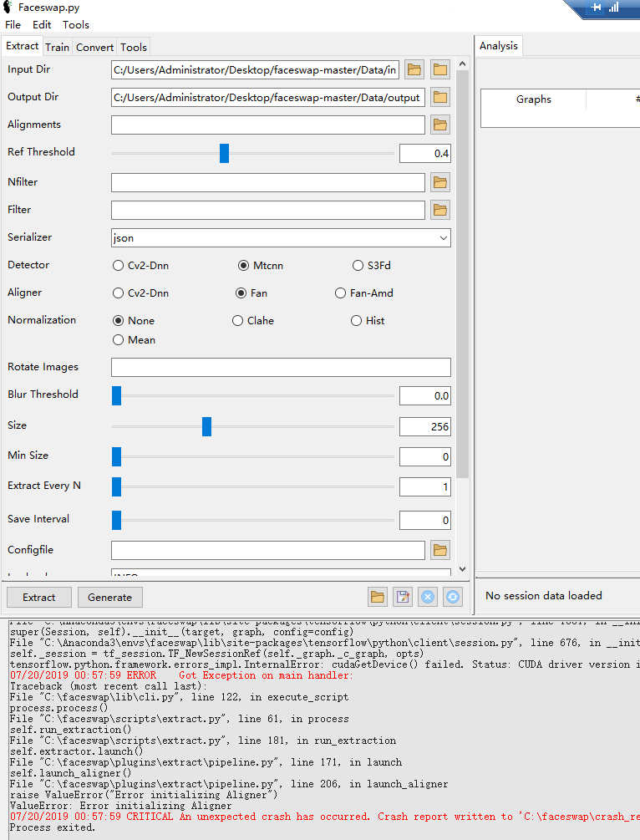Browse for an Alignments file

(x=440, y=125)
